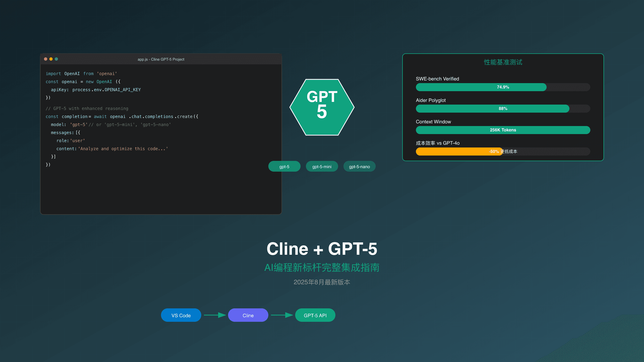The width and height of the screenshot is (644, 362).
Task: Click the code line import OpenAI from 'openai'
Action: (81, 74)
